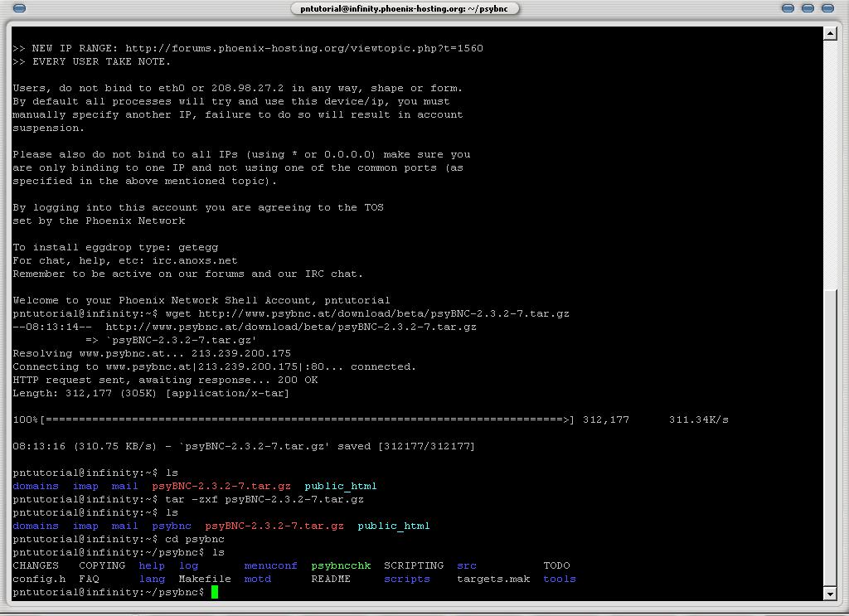Image resolution: width=849 pixels, height=616 pixels.
Task: Click the blue log directory name
Action: pyautogui.click(x=188, y=565)
